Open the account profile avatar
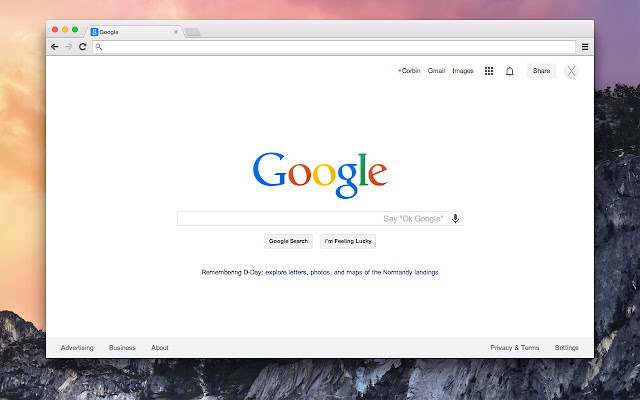The image size is (640, 400). click(x=571, y=71)
